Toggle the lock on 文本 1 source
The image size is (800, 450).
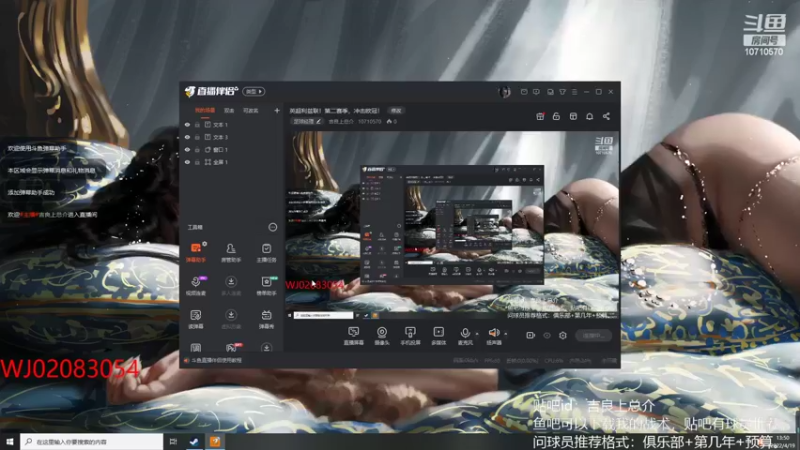[197, 124]
